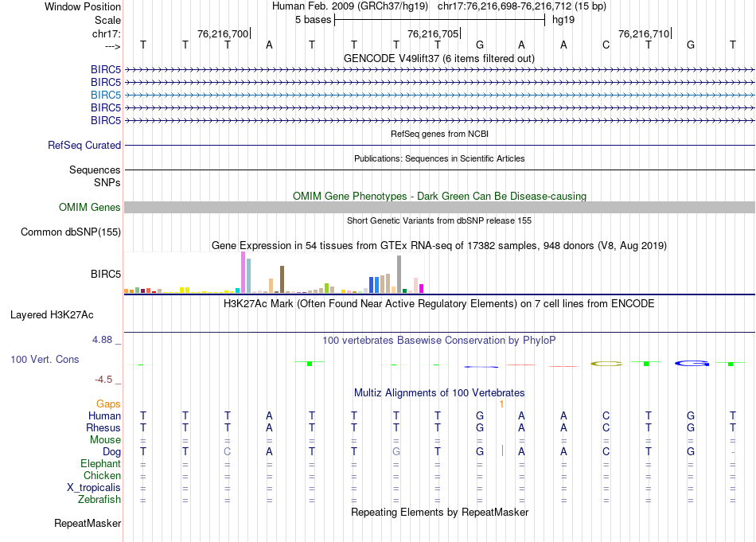
Task: Click the Chicken alignment row label
Action: pyautogui.click(x=102, y=475)
